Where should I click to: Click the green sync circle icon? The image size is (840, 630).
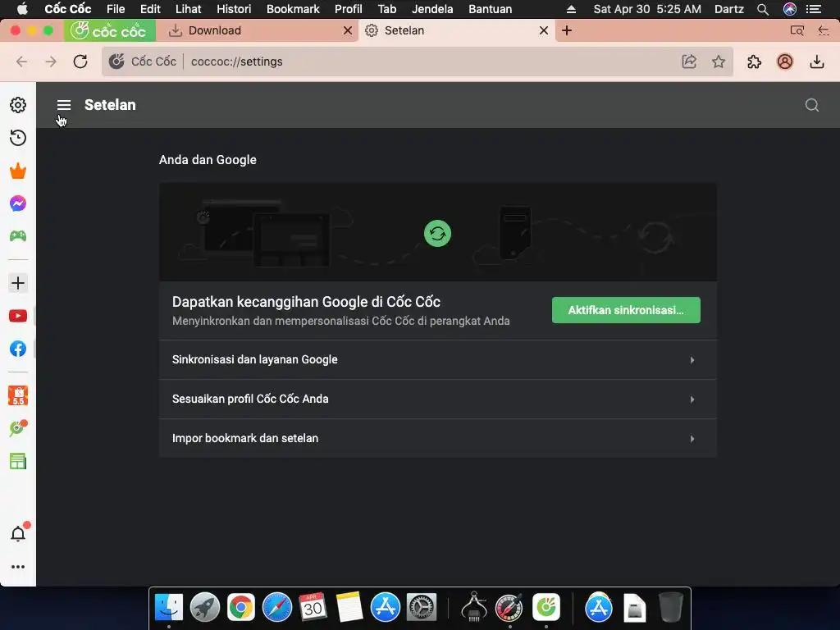[x=437, y=234]
